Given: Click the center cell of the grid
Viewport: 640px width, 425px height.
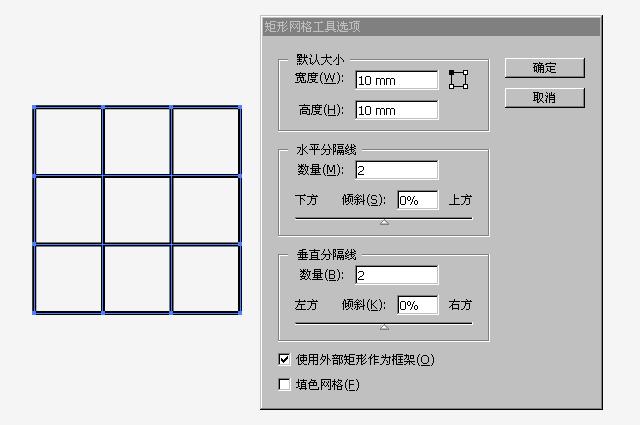Looking at the screenshot, I should click(x=137, y=210).
